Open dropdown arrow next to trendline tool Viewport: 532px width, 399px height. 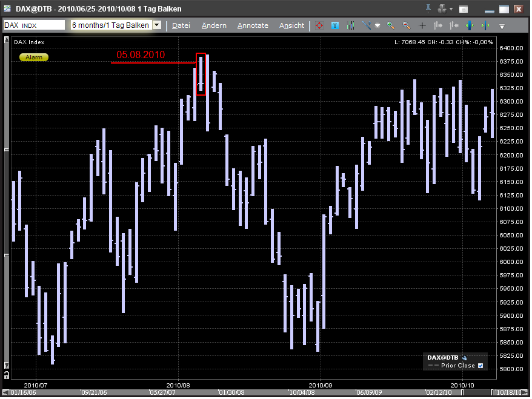coord(377,25)
